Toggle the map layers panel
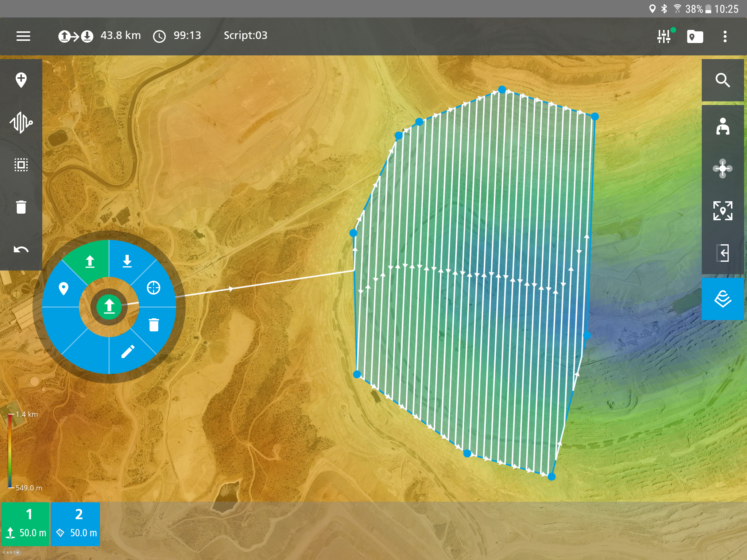 click(x=723, y=299)
